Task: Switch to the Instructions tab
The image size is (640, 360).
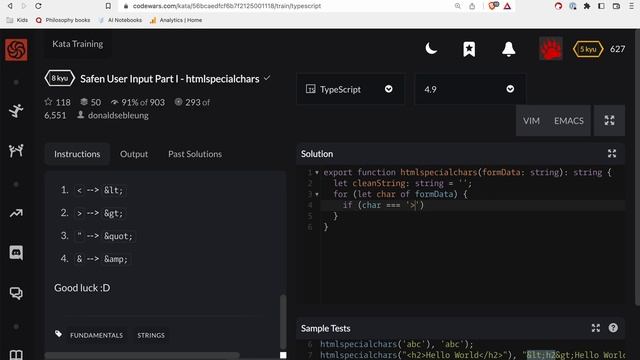Action: tap(77, 154)
